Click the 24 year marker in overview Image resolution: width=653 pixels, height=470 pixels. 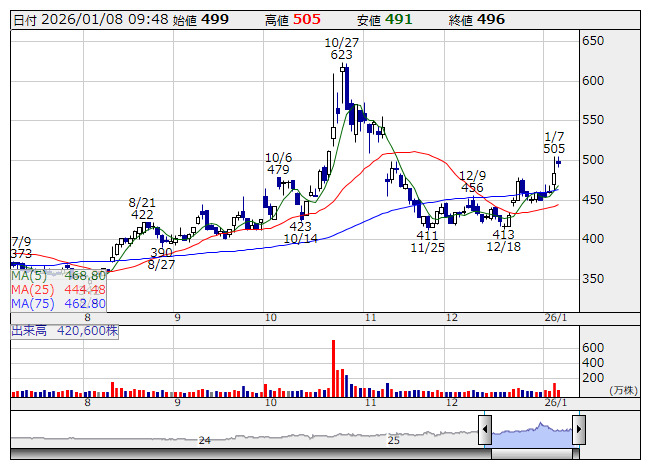point(204,440)
